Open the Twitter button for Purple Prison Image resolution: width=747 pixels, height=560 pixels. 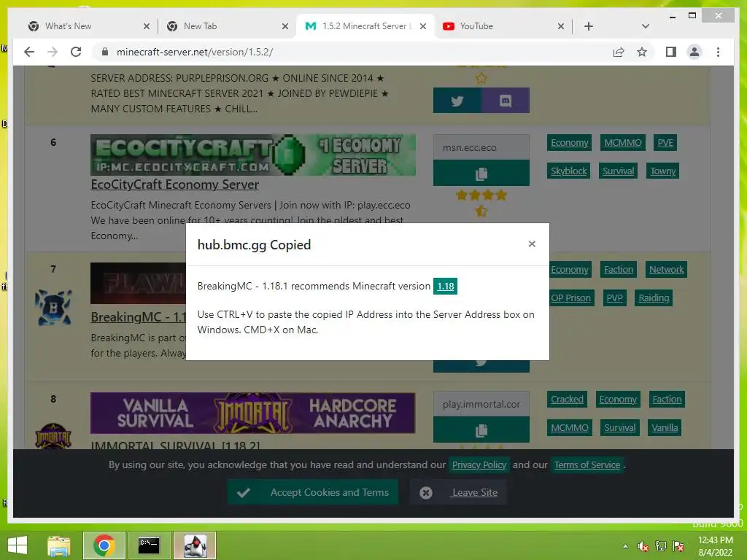click(x=457, y=101)
